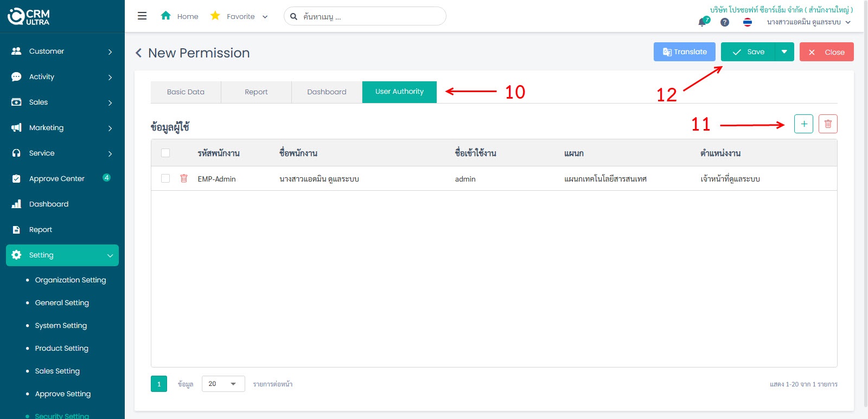Click the menu search input field

(369, 16)
